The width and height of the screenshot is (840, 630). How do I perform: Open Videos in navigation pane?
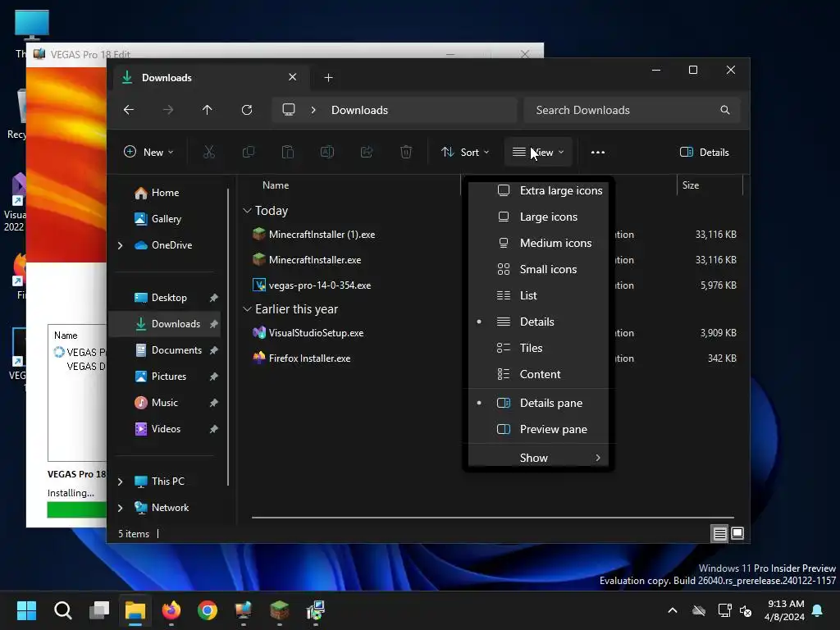point(165,429)
